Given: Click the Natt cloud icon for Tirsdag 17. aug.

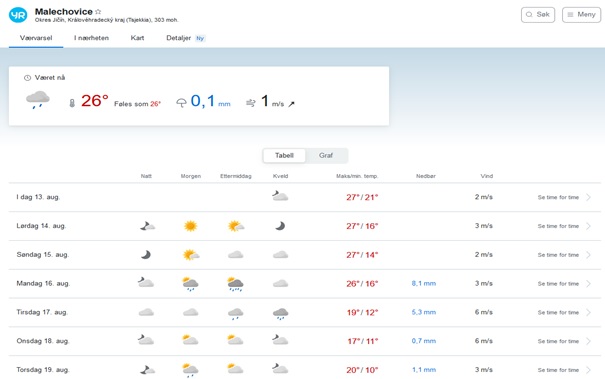Looking at the screenshot, I should (146, 312).
